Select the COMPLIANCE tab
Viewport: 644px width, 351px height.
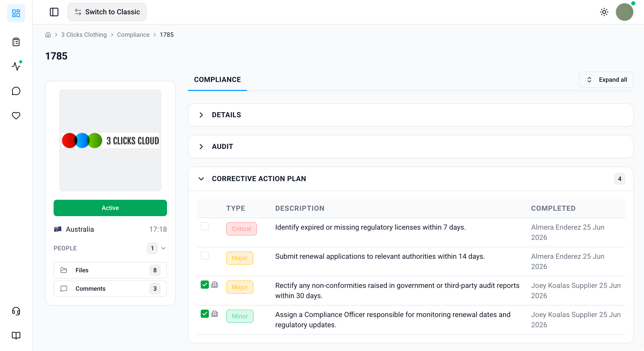pos(217,80)
